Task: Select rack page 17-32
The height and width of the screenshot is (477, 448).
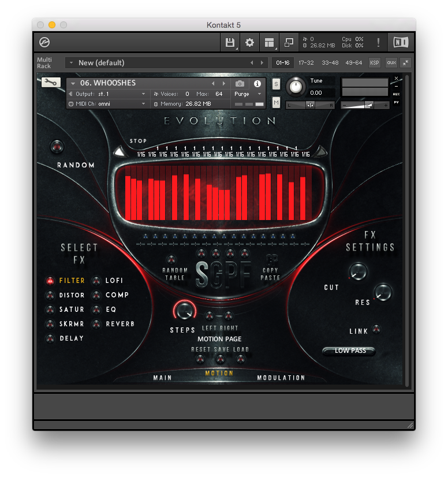Action: tap(306, 63)
